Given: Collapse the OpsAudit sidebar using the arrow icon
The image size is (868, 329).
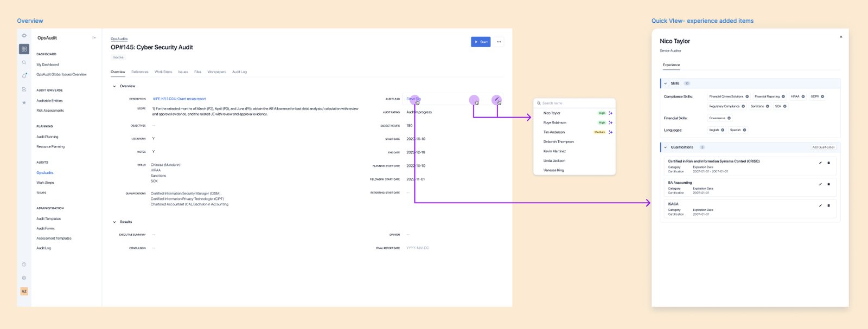Looking at the screenshot, I should 94,38.
